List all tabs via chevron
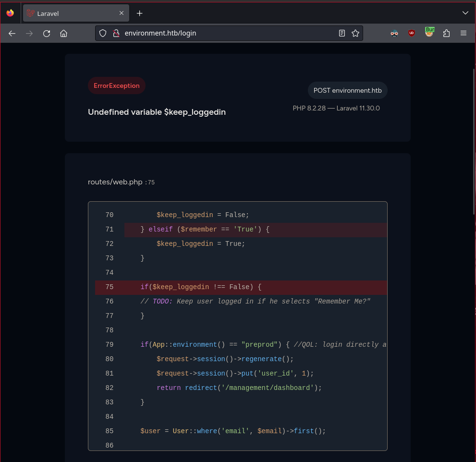 pos(465,13)
